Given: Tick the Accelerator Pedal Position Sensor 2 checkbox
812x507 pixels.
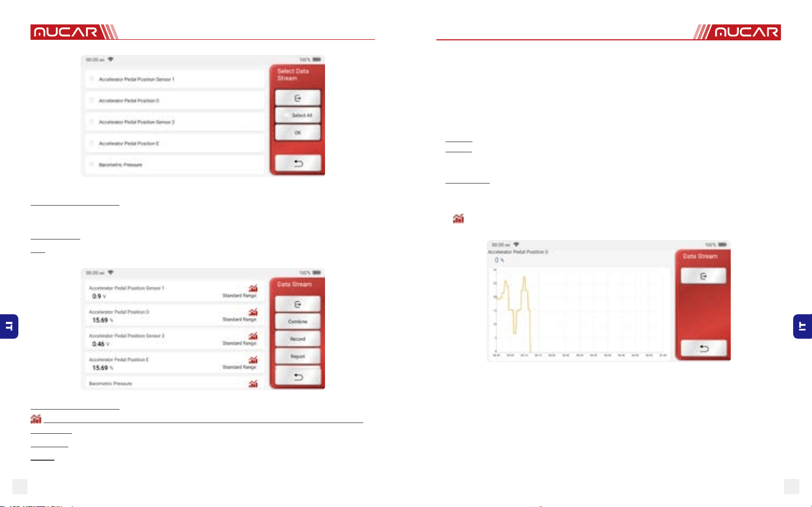Looking at the screenshot, I should pos(91,122).
